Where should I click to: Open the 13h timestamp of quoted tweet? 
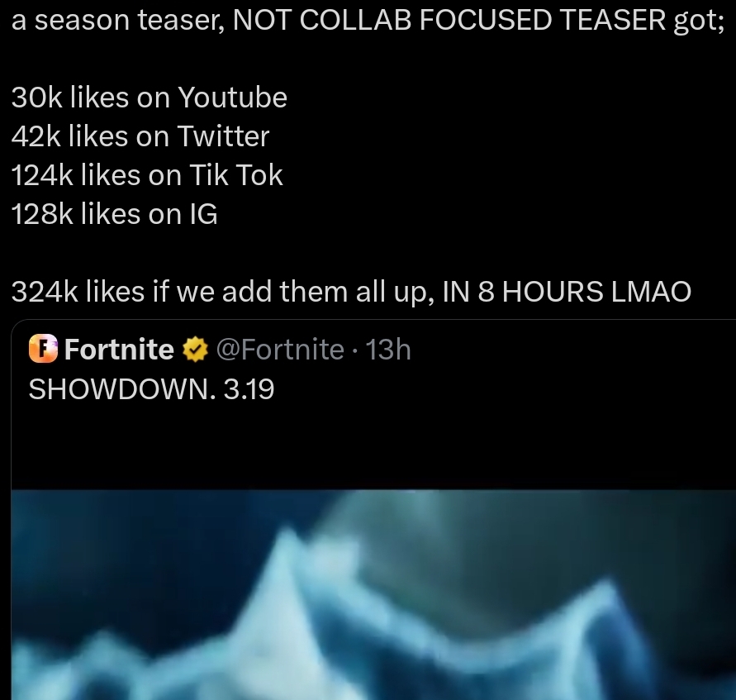point(387,350)
